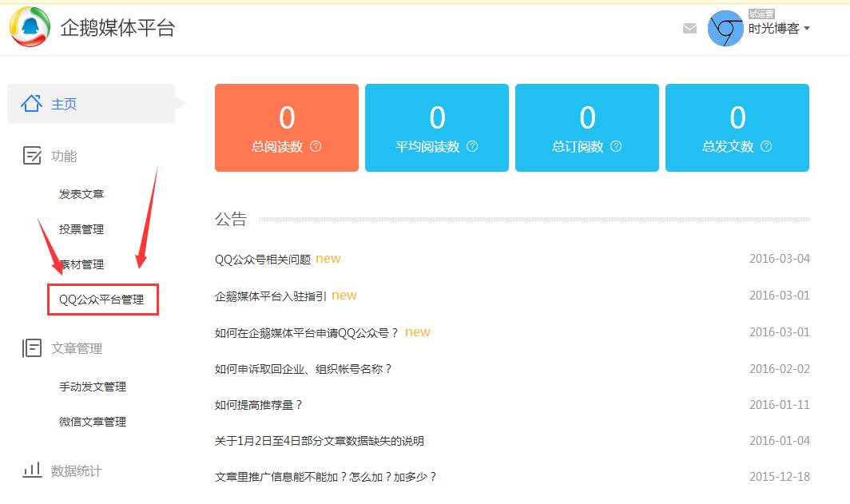Select the 数据统计 section heading
The image size is (850, 504).
point(77,471)
